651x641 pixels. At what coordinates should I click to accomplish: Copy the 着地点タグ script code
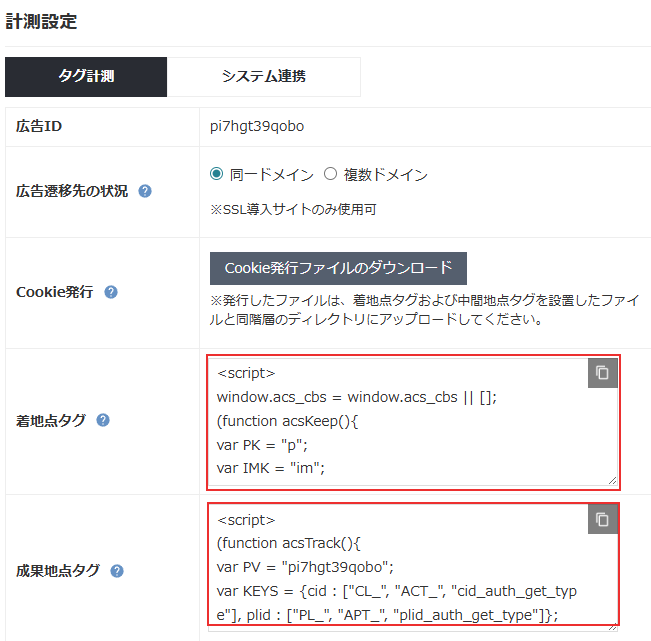(602, 373)
